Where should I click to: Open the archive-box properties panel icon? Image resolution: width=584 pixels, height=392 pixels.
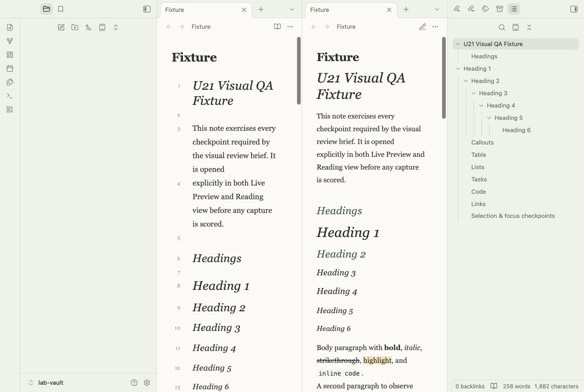[x=500, y=9]
